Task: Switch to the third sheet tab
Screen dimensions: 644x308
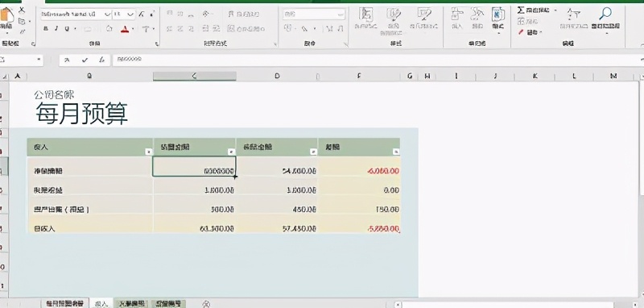Action: 131,304
